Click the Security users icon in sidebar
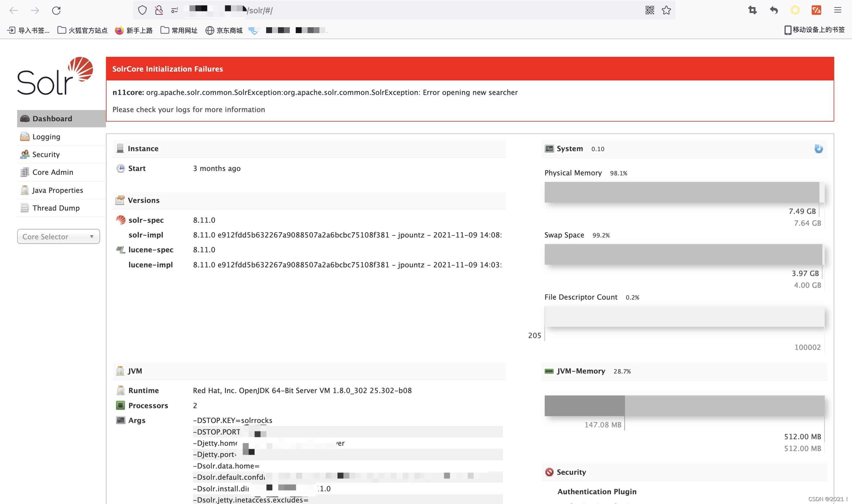Screen dimensions: 852x504 [25, 154]
